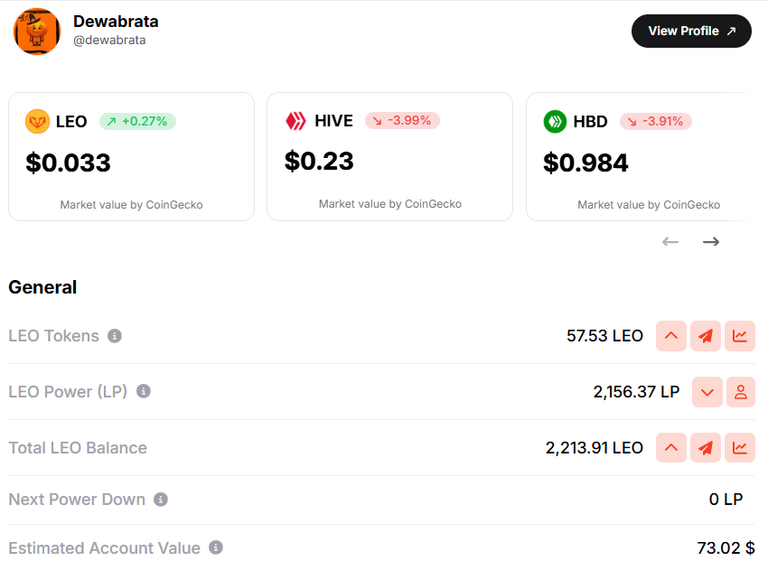This screenshot has height=569, width=768.
Task: Select the LEO price card
Action: coord(131,157)
